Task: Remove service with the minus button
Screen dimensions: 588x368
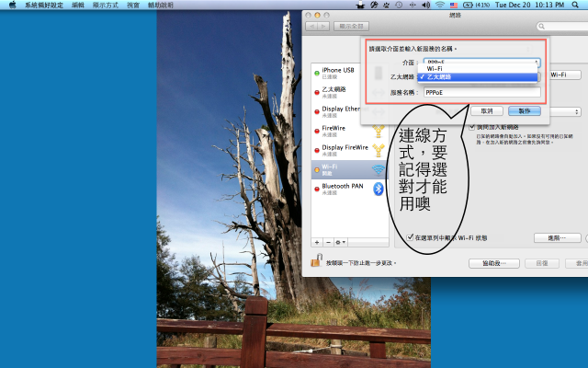Action: click(x=328, y=243)
